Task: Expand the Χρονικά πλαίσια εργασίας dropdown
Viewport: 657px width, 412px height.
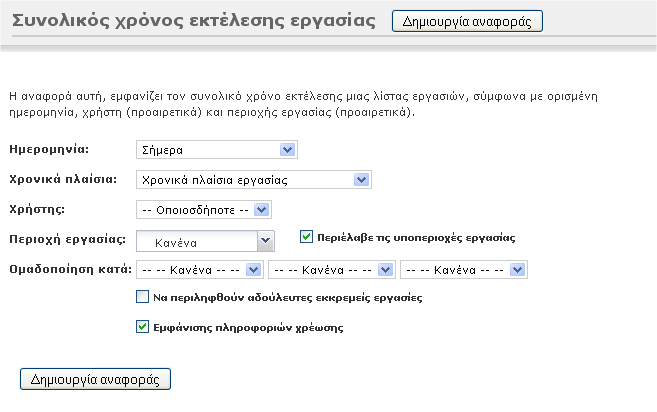Action: click(253, 180)
